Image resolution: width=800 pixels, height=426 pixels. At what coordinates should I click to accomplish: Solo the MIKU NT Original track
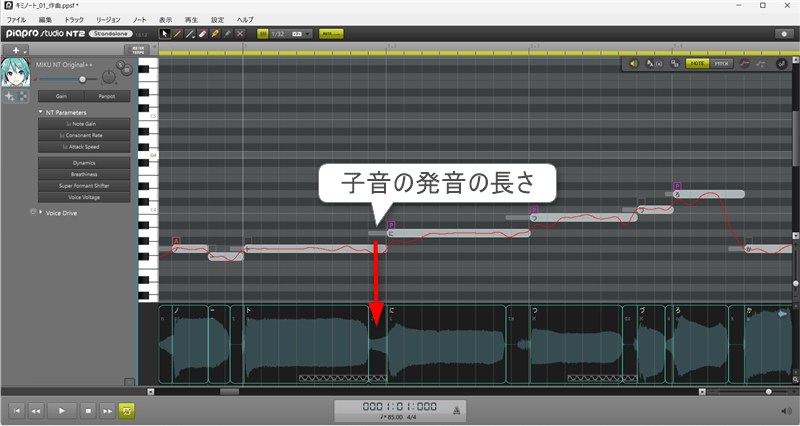click(x=120, y=65)
